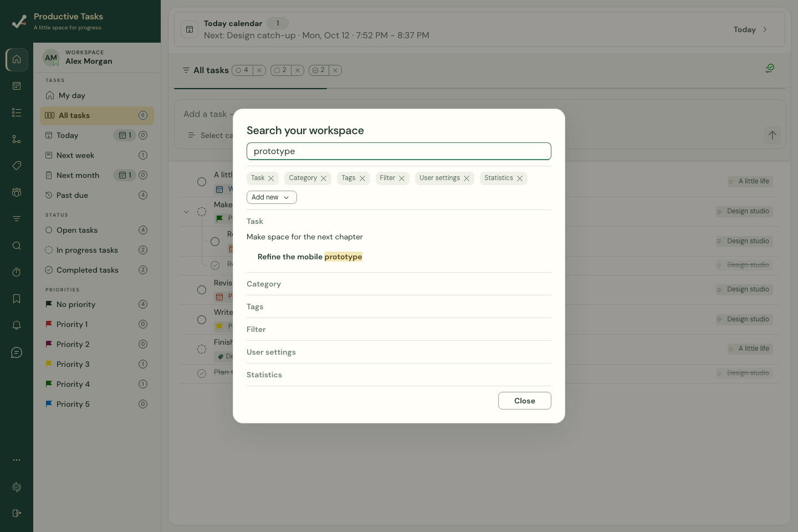
Task: Click the search field containing prototype
Action: 399,151
